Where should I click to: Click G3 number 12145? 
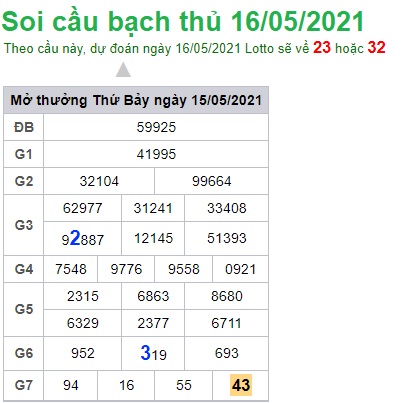(153, 238)
